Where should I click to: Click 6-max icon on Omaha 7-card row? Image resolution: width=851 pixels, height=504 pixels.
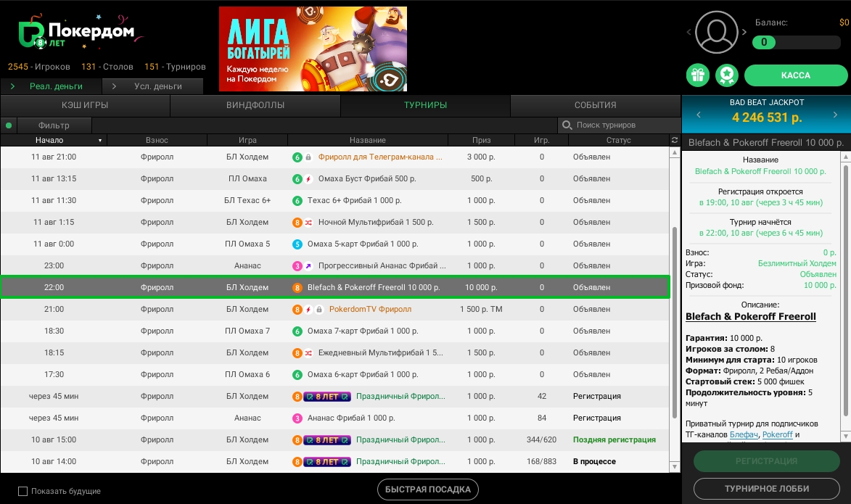[297, 331]
